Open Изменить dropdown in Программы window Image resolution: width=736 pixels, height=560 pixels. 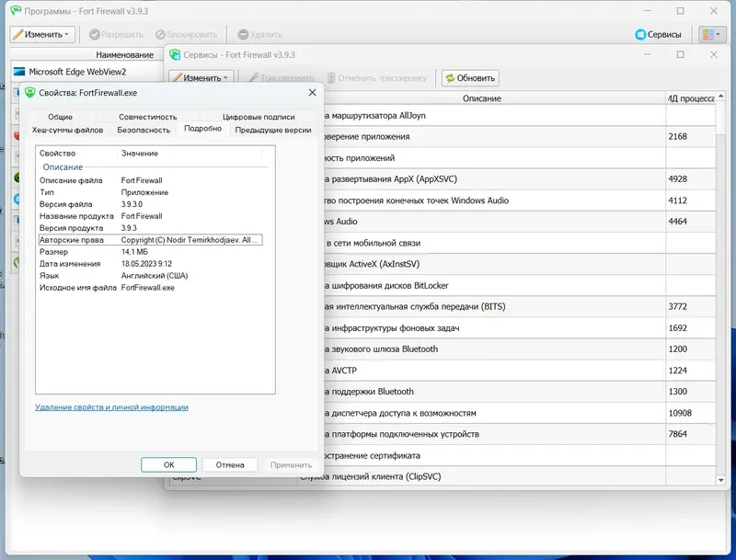42,34
